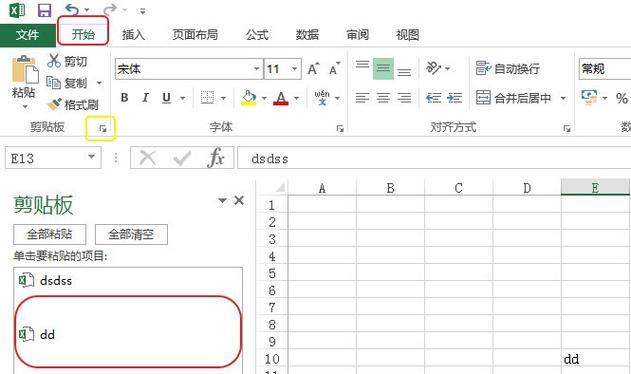Select the dd clipboard item

128,334
